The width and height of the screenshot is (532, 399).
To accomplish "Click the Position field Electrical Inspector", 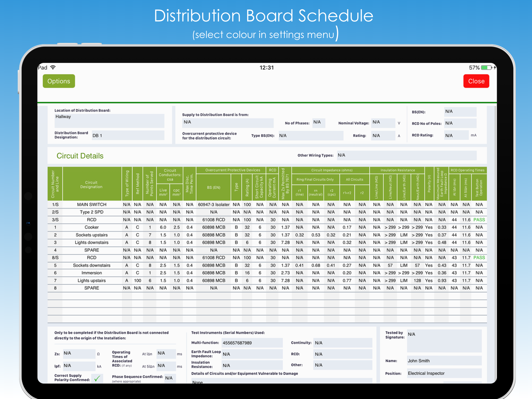I will 444,373.
